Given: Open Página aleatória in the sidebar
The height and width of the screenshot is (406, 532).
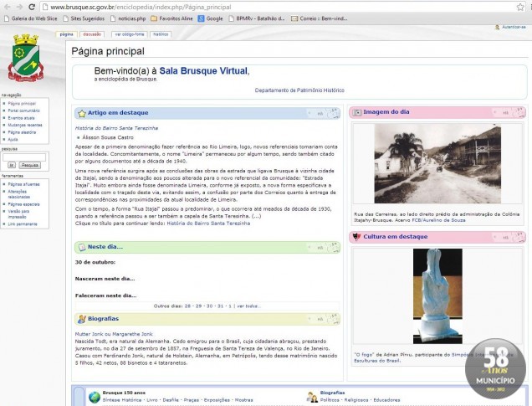Looking at the screenshot, I should (x=22, y=132).
